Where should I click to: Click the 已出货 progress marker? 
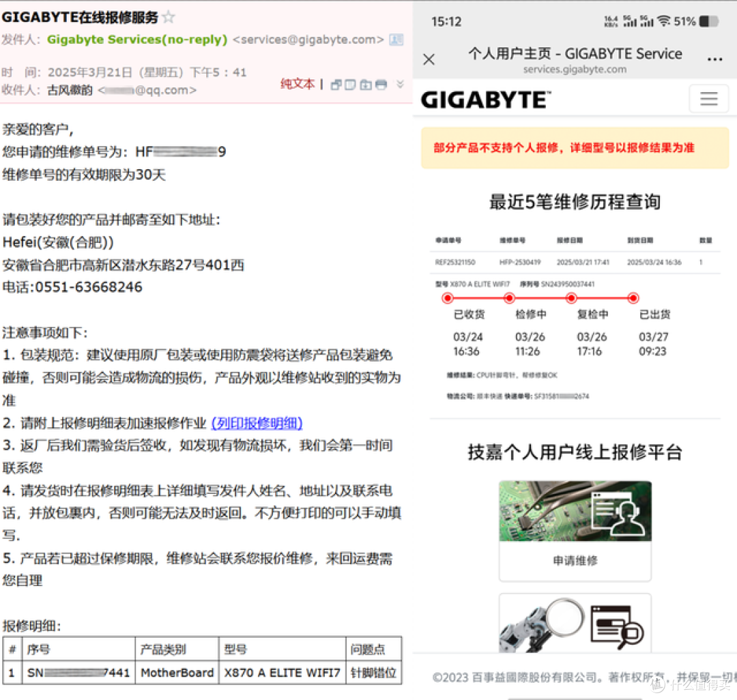(x=633, y=298)
